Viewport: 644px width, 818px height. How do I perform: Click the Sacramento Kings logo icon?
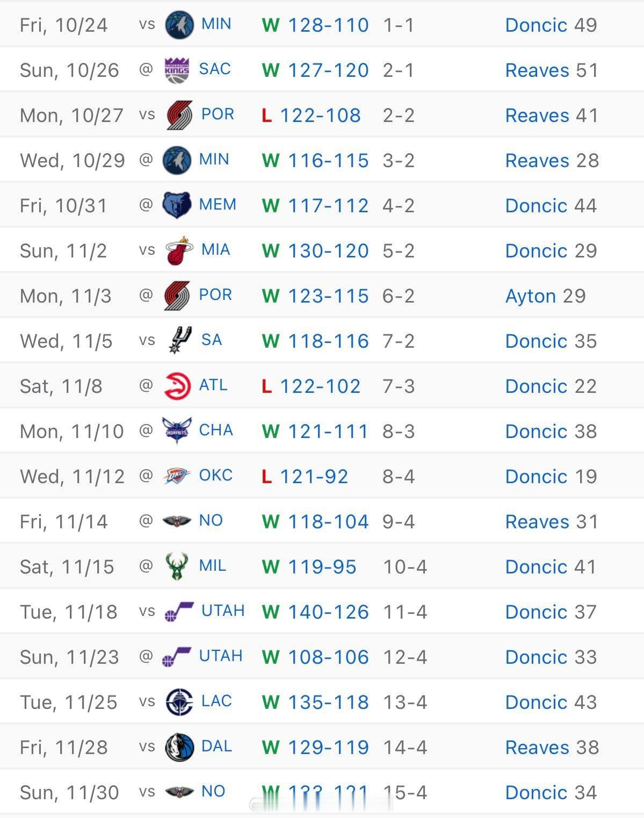[x=177, y=70]
